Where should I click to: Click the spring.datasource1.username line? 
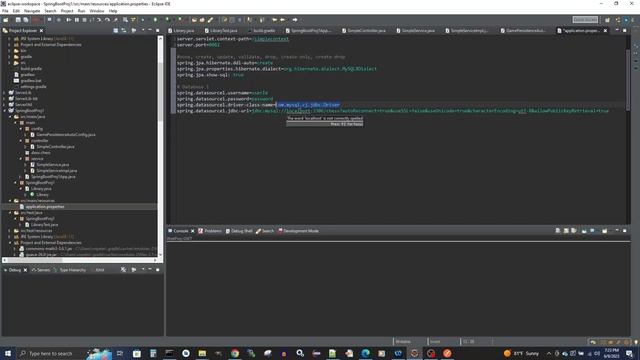222,93
